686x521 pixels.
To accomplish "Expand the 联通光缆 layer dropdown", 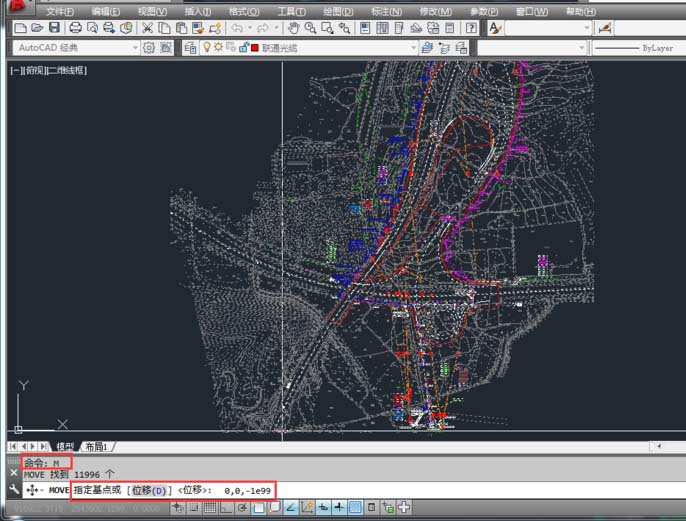I will tap(413, 47).
